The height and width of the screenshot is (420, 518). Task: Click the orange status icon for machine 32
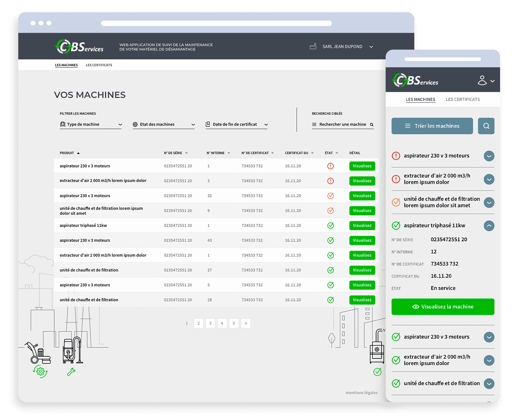click(330, 196)
